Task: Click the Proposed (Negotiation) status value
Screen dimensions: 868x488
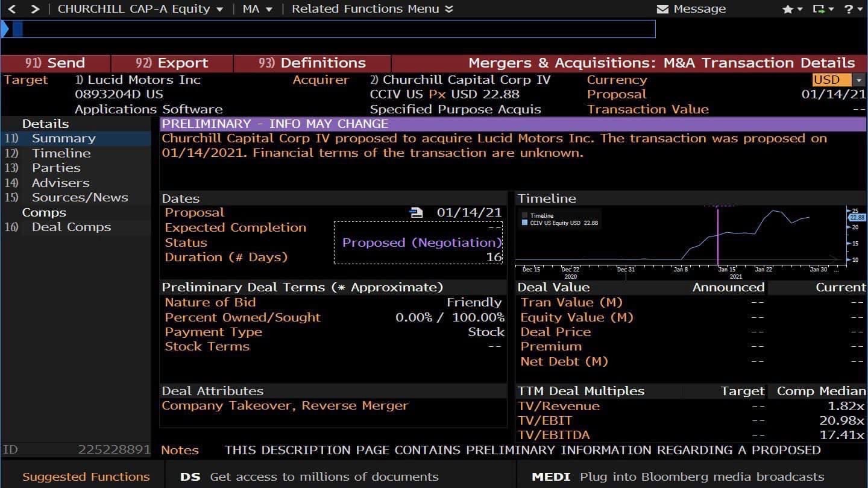Action: [422, 242]
